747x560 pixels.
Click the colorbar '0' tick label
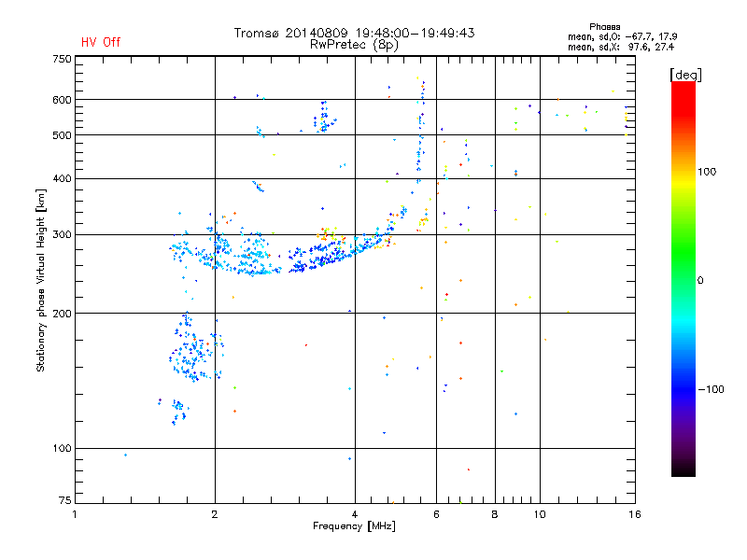700,281
